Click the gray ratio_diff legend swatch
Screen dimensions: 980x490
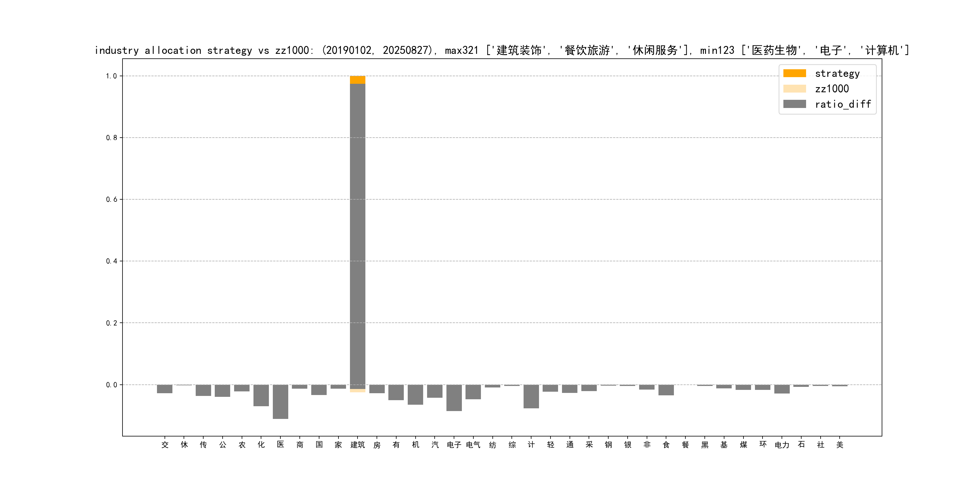click(x=794, y=104)
